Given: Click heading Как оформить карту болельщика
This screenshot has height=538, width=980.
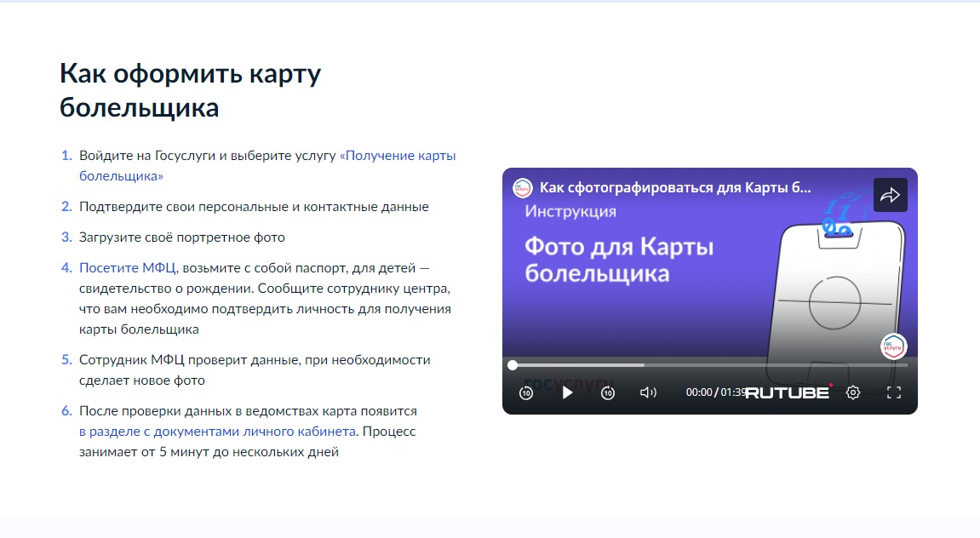Looking at the screenshot, I should click(x=190, y=90).
